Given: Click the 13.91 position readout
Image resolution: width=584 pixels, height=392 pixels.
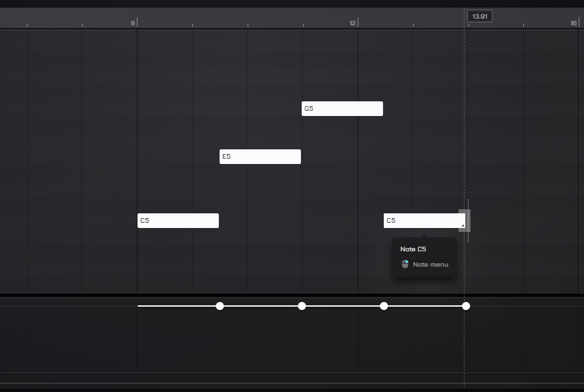Looking at the screenshot, I should pyautogui.click(x=479, y=16).
